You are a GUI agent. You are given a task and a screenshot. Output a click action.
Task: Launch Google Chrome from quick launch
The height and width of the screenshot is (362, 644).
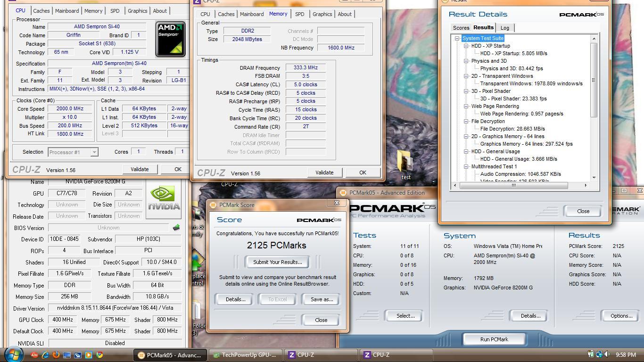point(99,355)
